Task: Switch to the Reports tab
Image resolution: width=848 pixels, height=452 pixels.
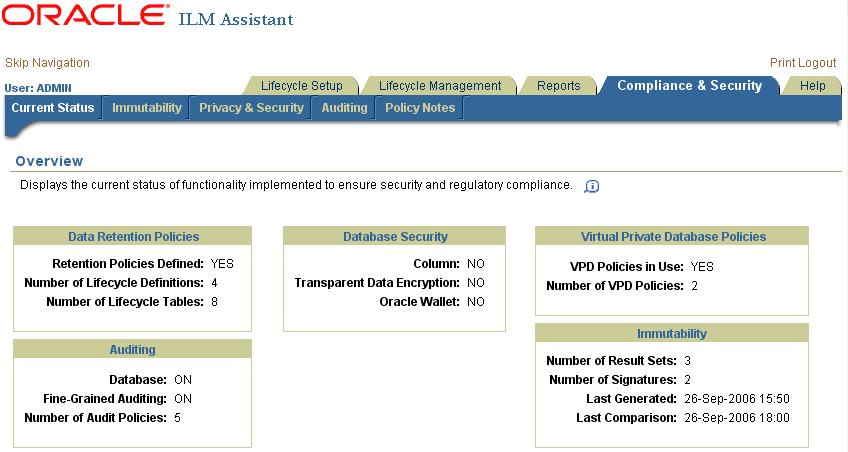Action: [x=558, y=86]
